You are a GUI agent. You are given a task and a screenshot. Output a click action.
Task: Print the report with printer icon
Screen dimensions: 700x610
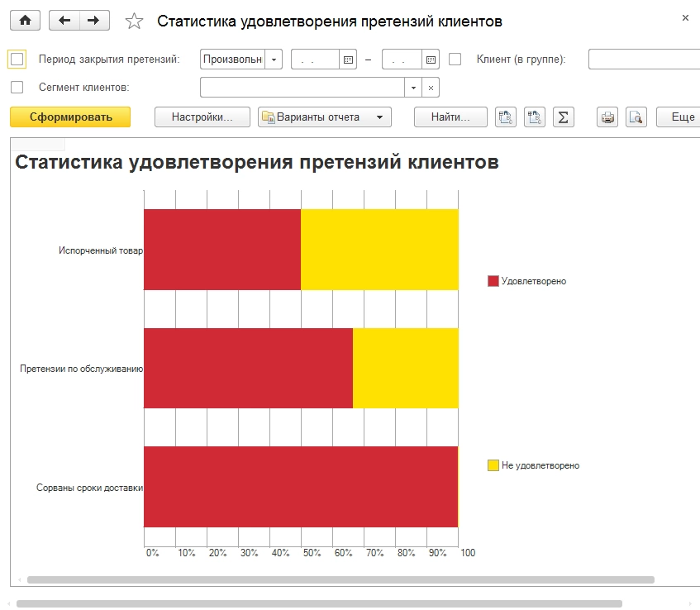tap(607, 117)
